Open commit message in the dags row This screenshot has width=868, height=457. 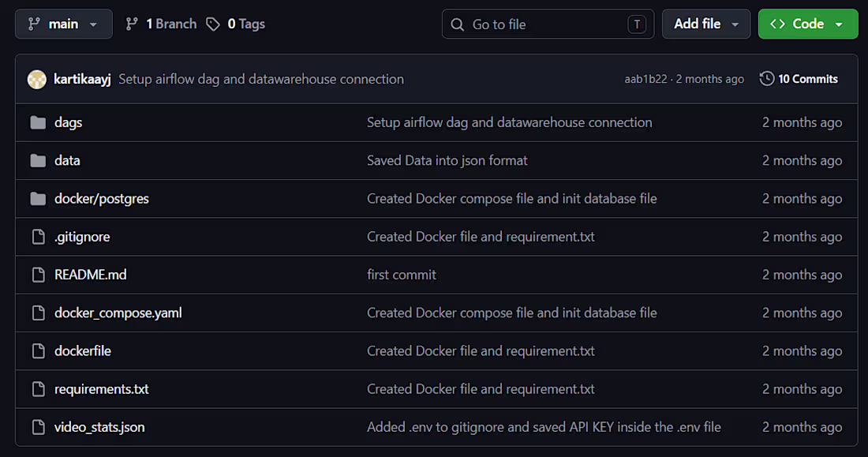[x=509, y=122]
